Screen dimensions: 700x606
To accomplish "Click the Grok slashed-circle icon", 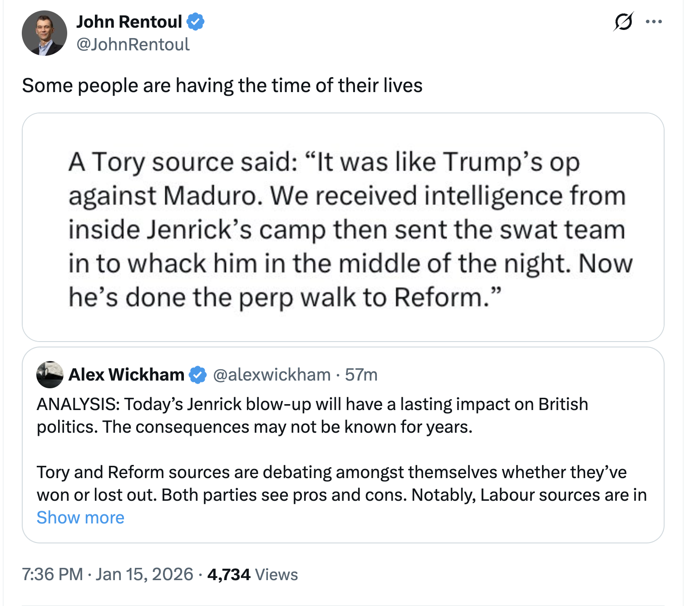I will 623,21.
